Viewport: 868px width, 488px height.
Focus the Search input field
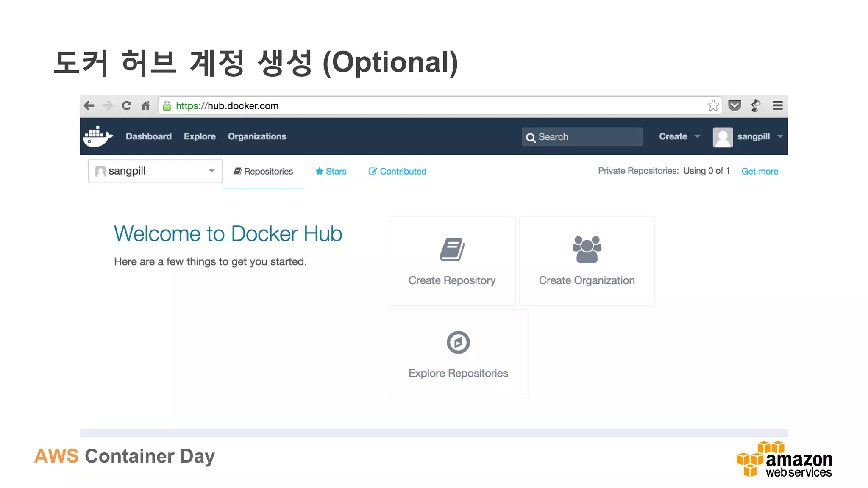(582, 137)
